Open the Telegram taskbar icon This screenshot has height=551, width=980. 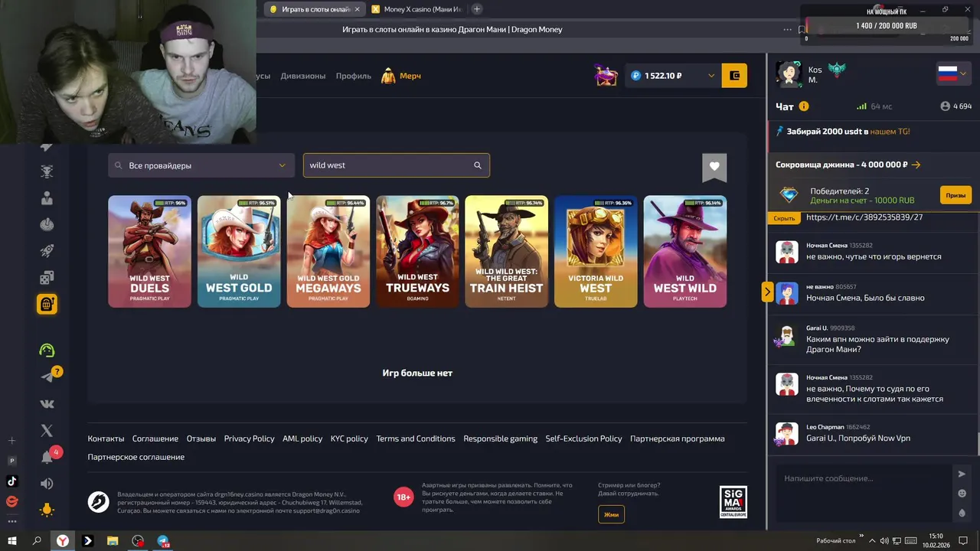pyautogui.click(x=163, y=541)
